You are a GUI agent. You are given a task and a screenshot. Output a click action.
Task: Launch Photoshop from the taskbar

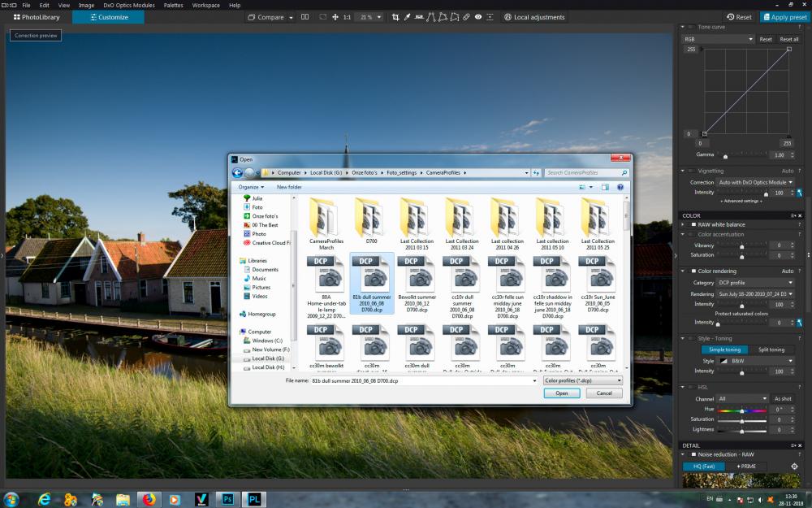(x=227, y=499)
